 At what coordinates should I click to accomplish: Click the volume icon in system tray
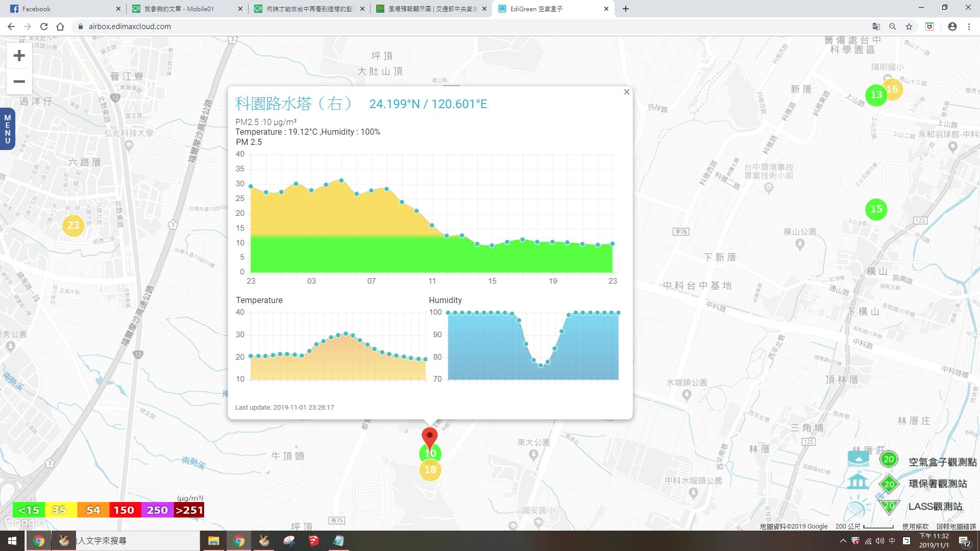pyautogui.click(x=880, y=541)
